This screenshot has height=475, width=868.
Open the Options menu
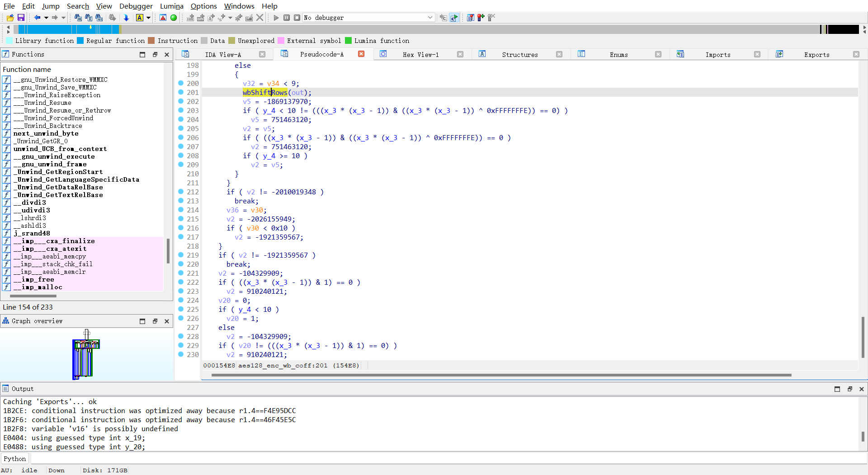[203, 6]
